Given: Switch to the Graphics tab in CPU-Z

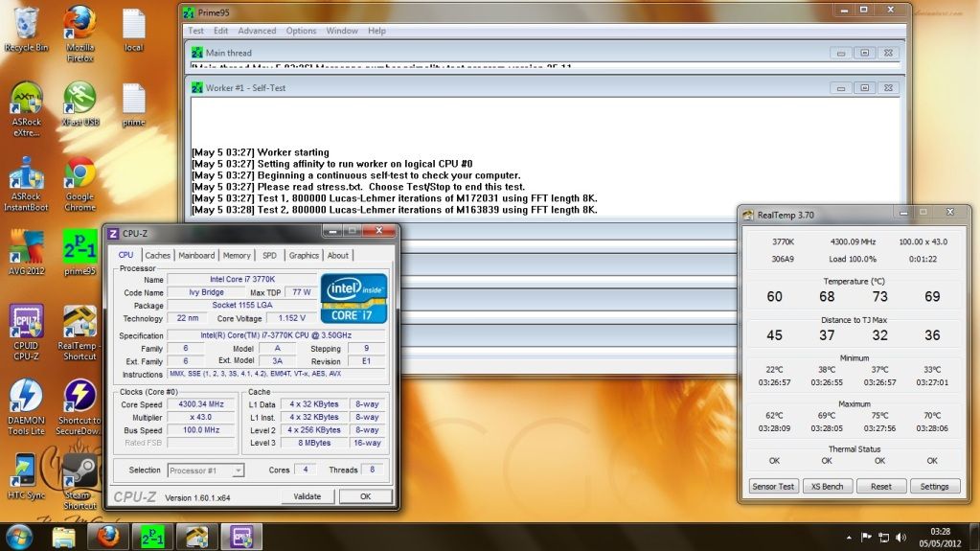Looking at the screenshot, I should (304, 255).
